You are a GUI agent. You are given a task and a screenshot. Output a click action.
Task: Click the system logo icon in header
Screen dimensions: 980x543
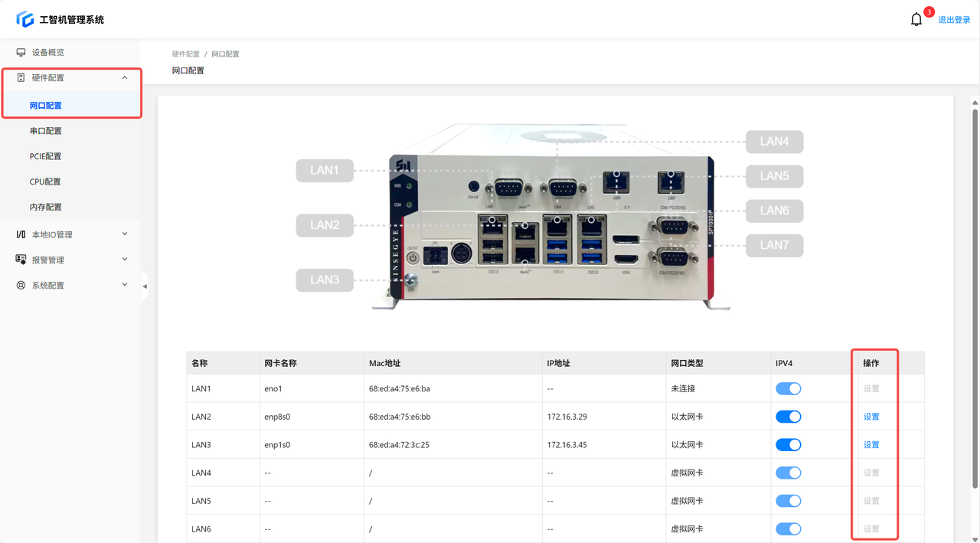coord(25,19)
